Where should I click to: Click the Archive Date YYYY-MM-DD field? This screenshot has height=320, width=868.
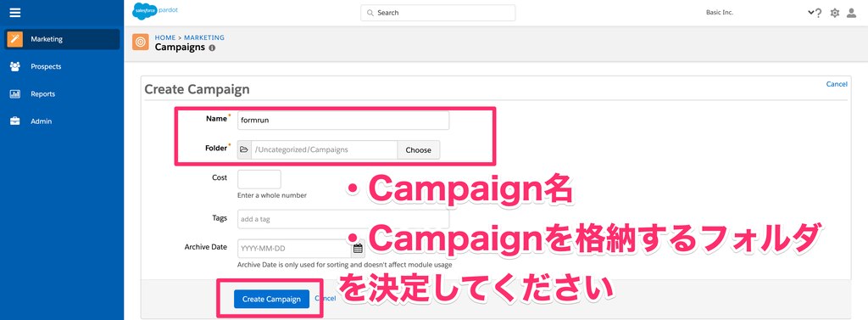point(294,249)
